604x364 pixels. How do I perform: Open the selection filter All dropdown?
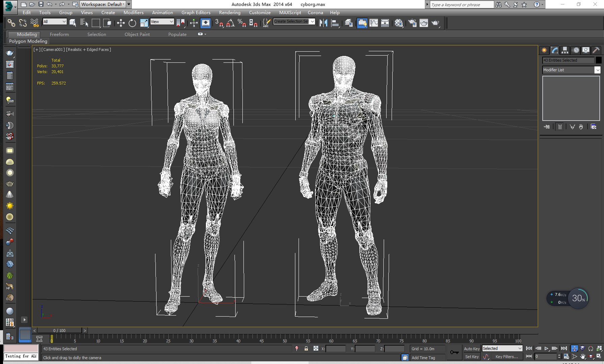point(55,22)
